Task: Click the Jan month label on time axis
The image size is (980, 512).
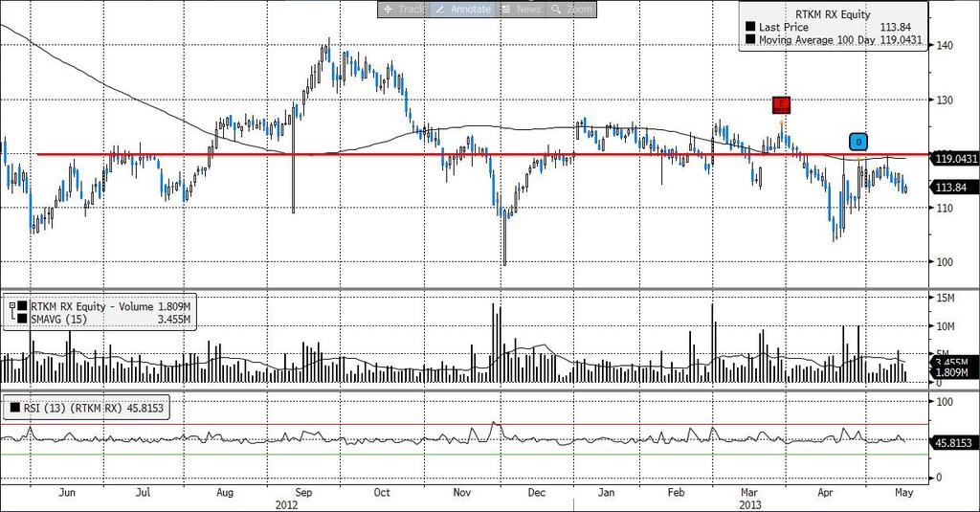Action: click(x=606, y=493)
